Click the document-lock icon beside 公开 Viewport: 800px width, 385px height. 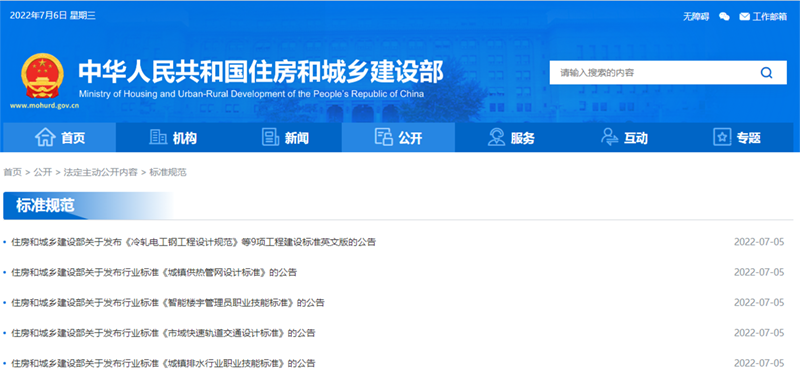[x=383, y=137]
